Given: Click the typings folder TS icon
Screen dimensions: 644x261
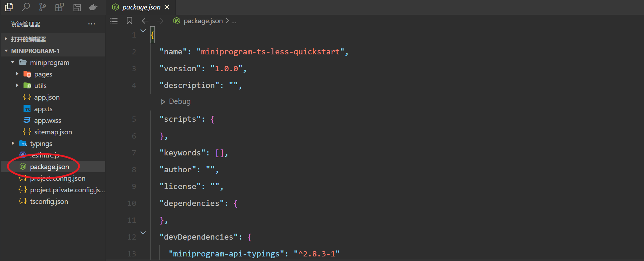Looking at the screenshot, I should pyautogui.click(x=23, y=143).
